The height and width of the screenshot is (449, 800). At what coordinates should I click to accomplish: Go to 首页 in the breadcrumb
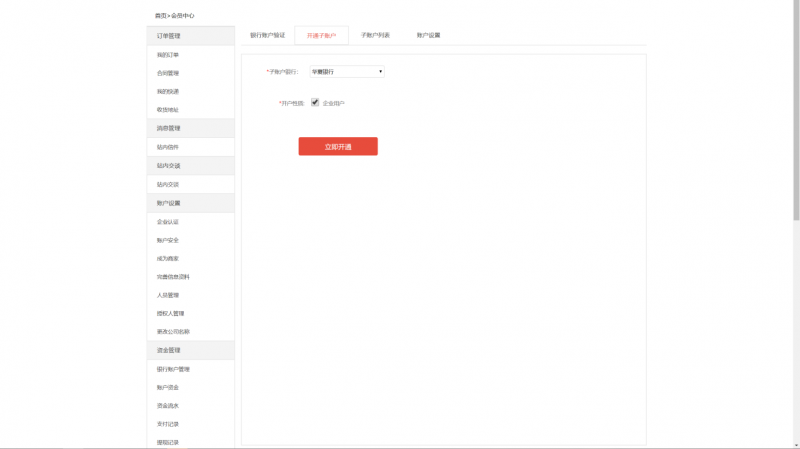click(x=161, y=16)
